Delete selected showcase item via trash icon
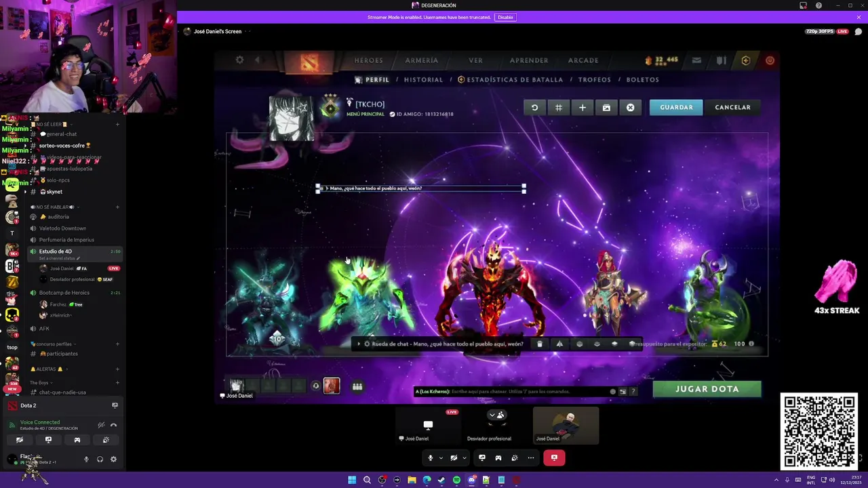The height and width of the screenshot is (488, 868). [x=539, y=344]
